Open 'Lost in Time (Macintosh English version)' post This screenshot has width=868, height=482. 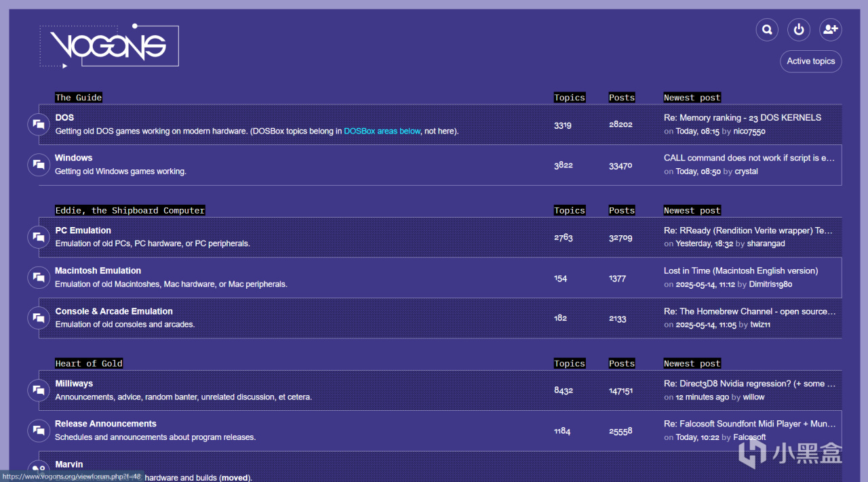741,270
